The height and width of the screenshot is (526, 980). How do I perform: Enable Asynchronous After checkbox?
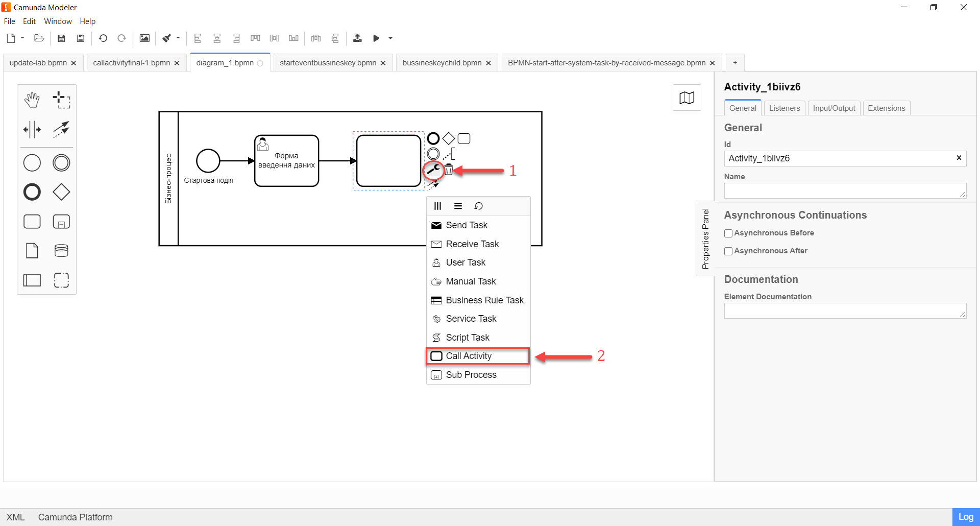(728, 251)
